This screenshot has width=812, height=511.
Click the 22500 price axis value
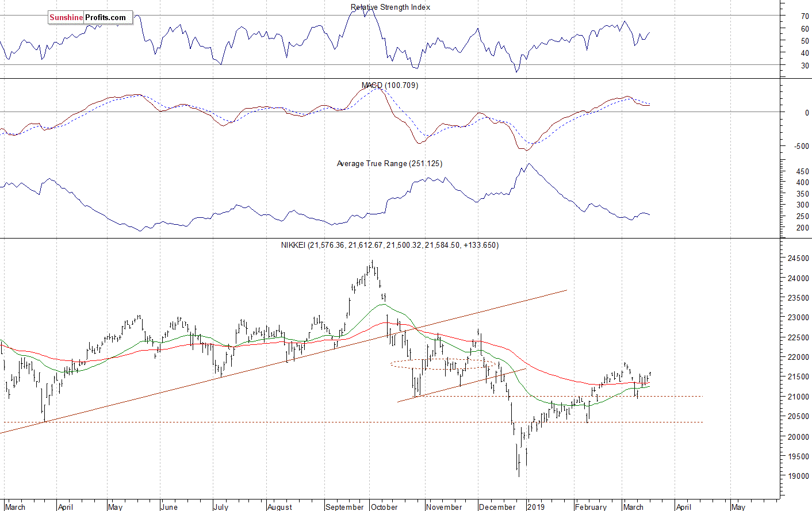pyautogui.click(x=798, y=337)
